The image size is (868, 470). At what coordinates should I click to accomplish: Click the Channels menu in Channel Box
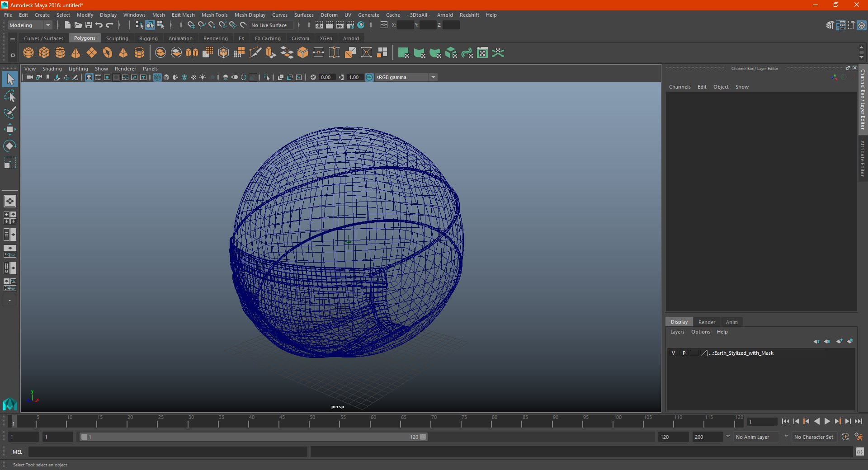pos(679,87)
